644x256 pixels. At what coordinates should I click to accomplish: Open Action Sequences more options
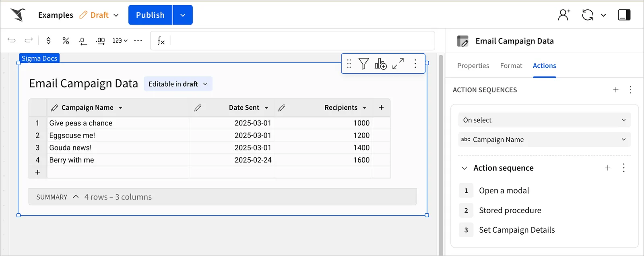point(631,90)
